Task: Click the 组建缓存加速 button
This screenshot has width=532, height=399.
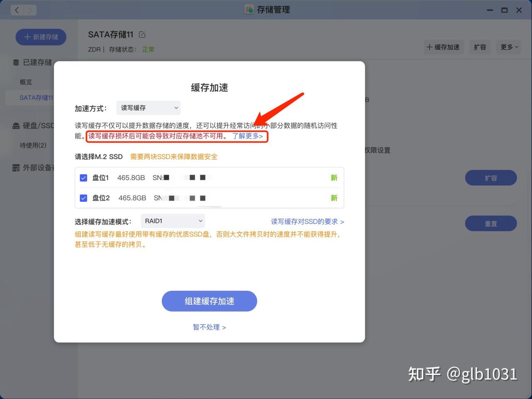Action: (209, 301)
